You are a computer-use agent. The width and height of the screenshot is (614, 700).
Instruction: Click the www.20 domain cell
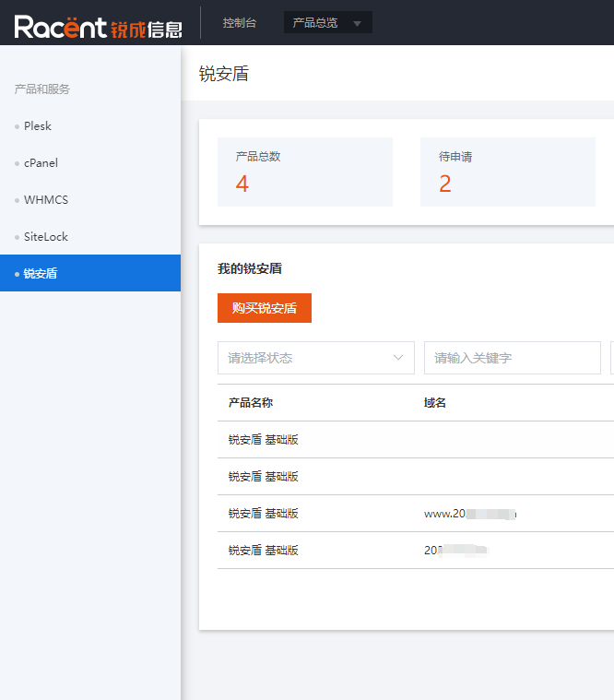[470, 514]
